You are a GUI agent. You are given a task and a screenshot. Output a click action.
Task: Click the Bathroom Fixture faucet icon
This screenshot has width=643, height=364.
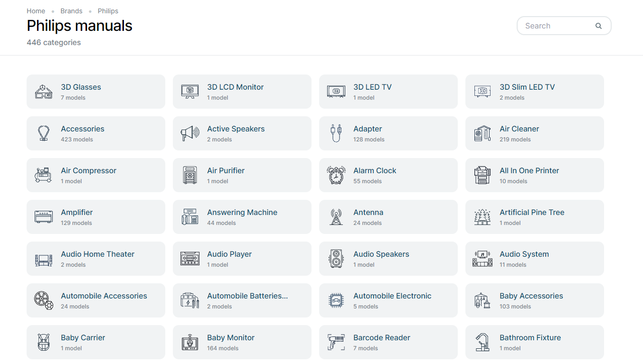coord(482,342)
